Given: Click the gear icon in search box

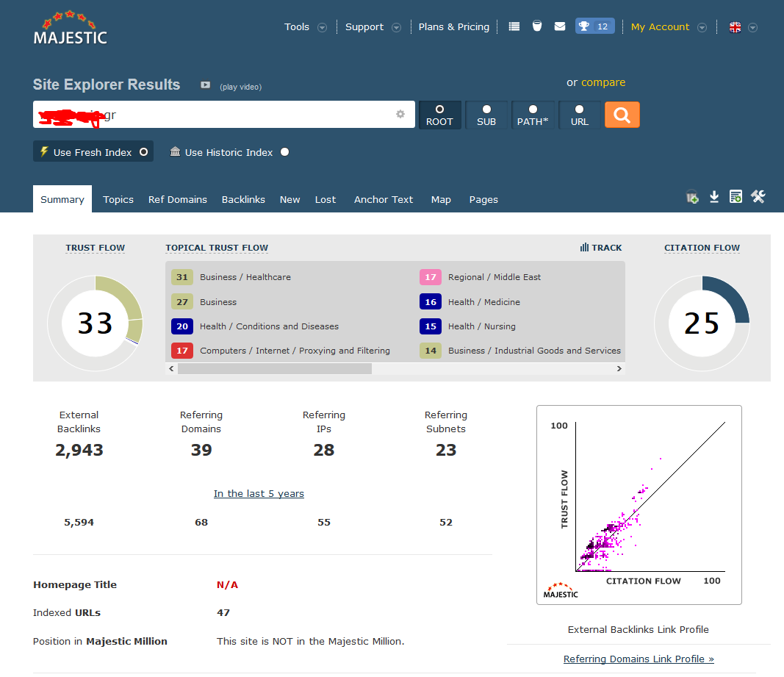Looking at the screenshot, I should (x=400, y=114).
